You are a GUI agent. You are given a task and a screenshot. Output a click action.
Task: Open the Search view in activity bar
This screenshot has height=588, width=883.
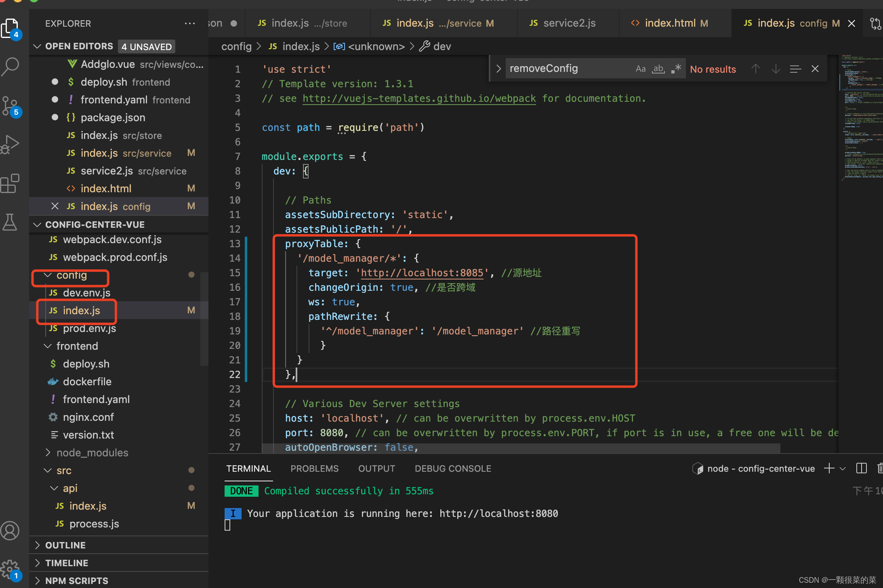tap(11, 67)
